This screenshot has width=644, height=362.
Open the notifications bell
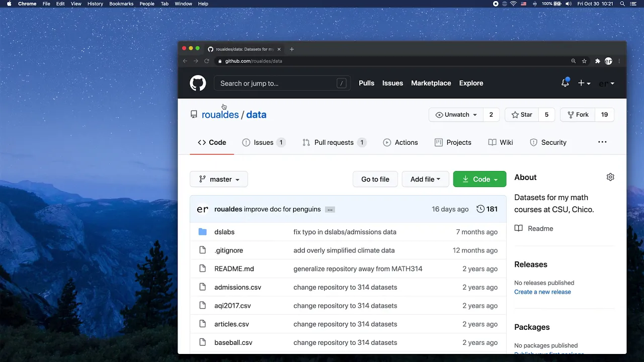[565, 83]
